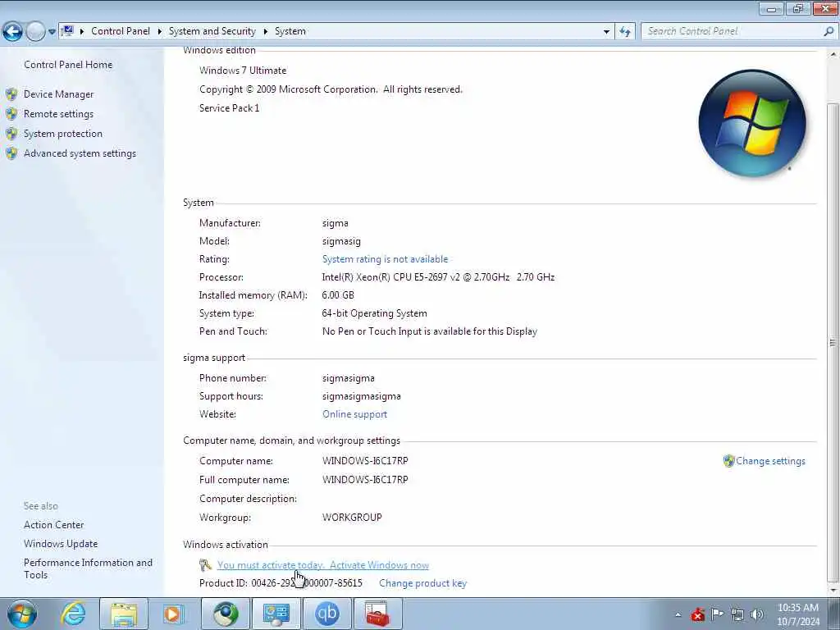Viewport: 840px width, 630px height.
Task: Click the Service Pack 1 text
Action: coord(230,108)
